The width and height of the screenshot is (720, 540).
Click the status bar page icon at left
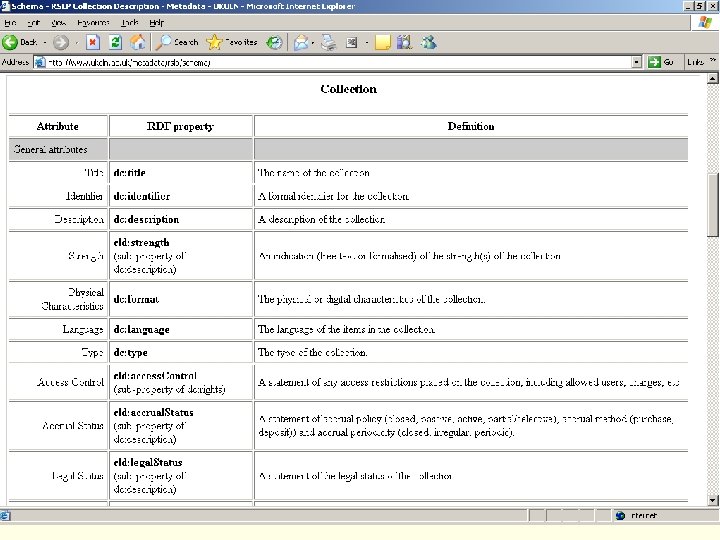(5, 516)
